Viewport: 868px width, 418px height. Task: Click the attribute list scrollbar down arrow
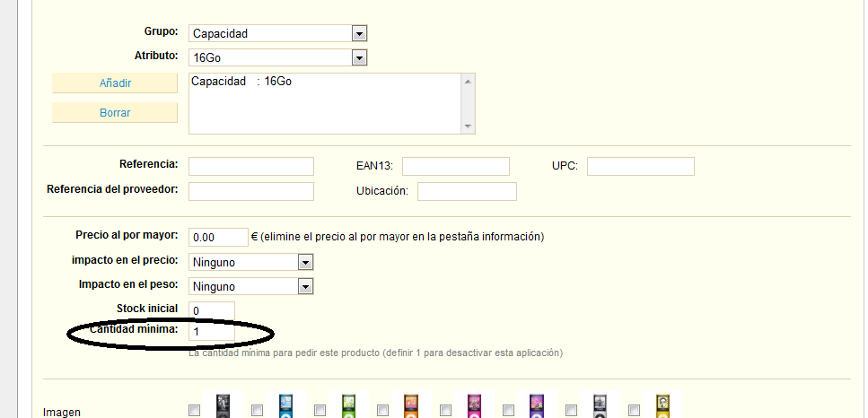click(x=467, y=126)
